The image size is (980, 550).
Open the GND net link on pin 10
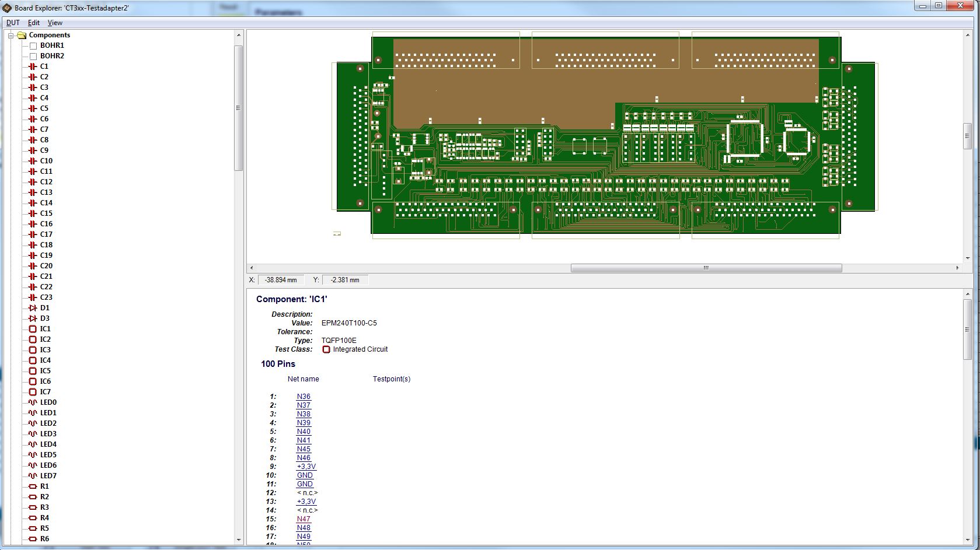click(x=305, y=475)
